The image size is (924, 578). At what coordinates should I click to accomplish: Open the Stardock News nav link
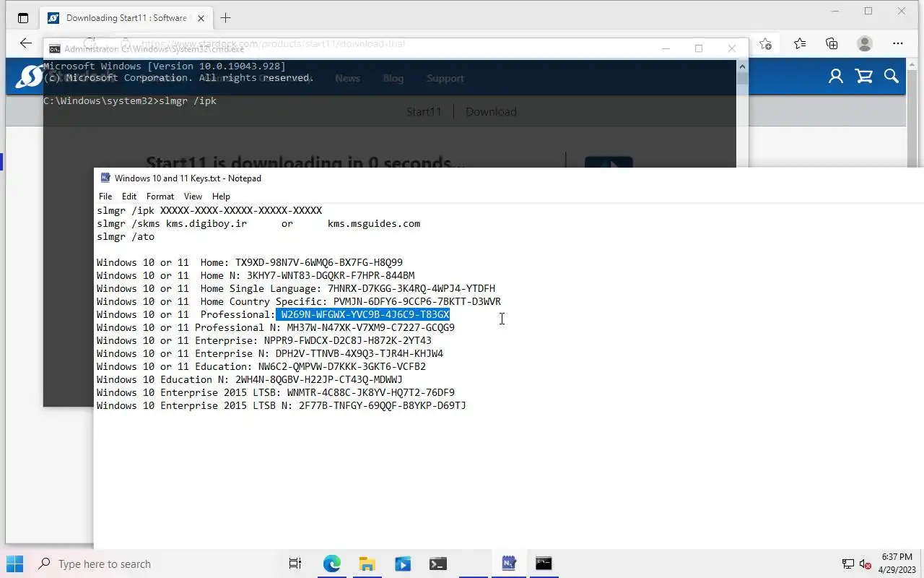tap(347, 78)
